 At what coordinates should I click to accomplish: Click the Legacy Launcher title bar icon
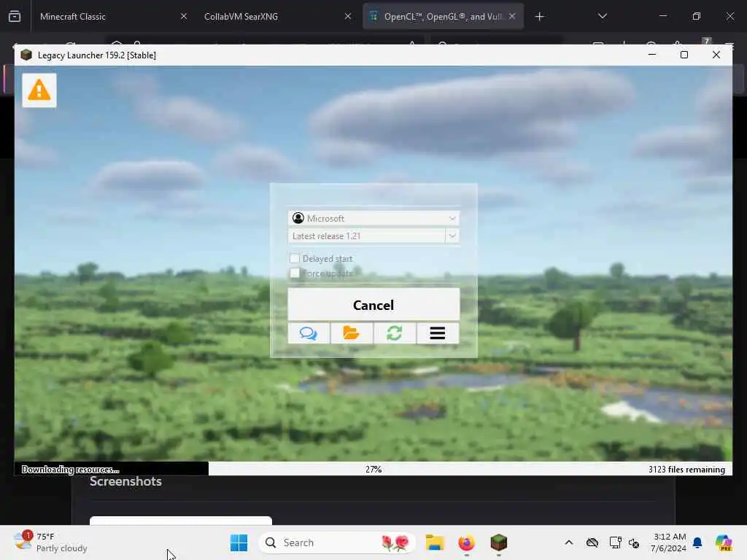click(26, 55)
